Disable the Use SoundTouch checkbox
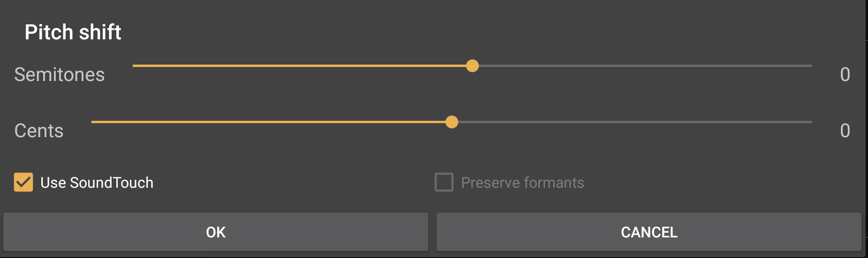 (x=23, y=183)
